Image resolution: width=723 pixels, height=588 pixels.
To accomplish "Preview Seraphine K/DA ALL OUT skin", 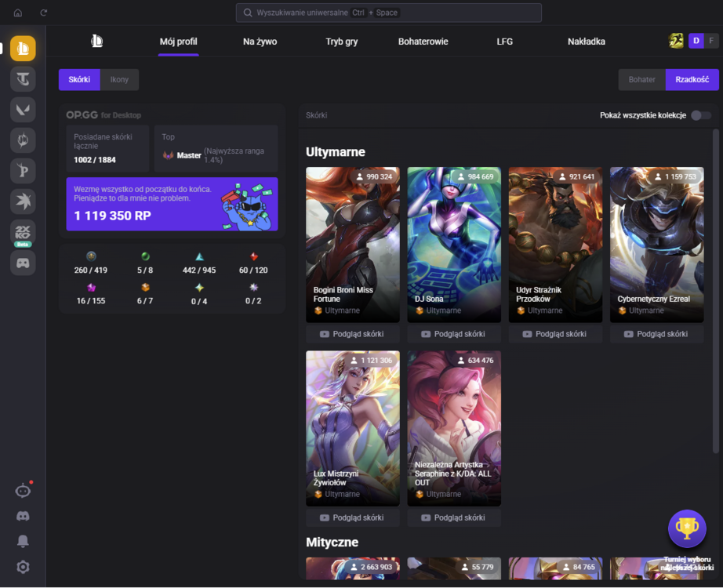I will point(454,517).
